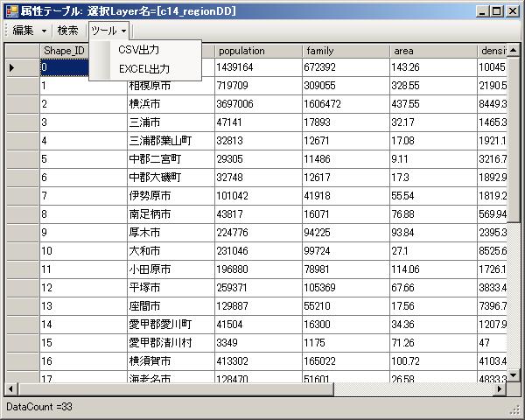Image resolution: width=525 pixels, height=420 pixels.
Task: Click the application icon in title bar
Action: [x=11, y=10]
